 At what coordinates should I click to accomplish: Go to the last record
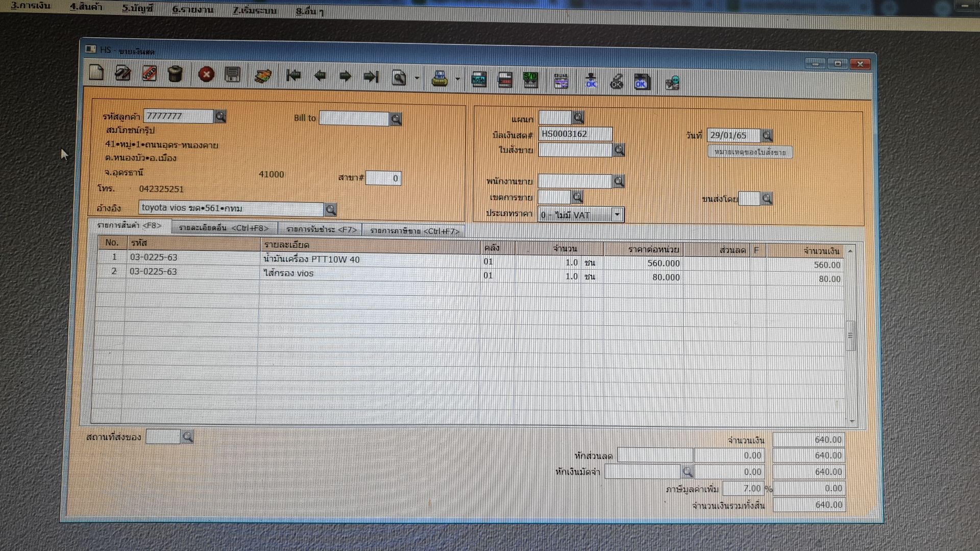click(371, 78)
